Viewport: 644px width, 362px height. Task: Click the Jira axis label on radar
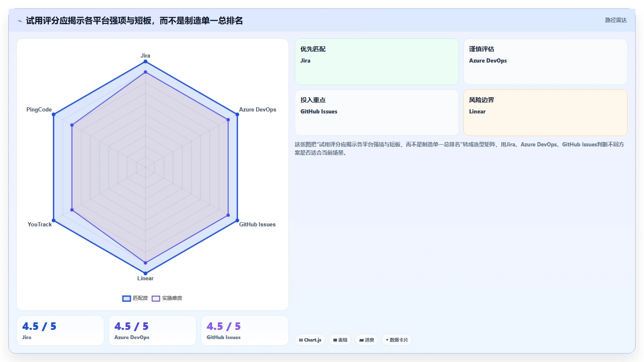145,55
